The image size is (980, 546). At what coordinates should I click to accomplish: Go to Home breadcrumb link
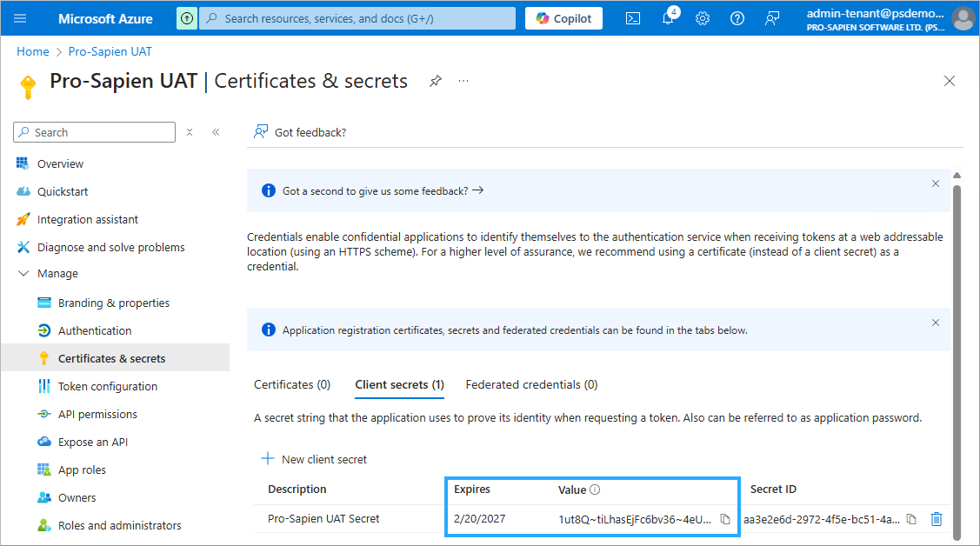[x=33, y=51]
